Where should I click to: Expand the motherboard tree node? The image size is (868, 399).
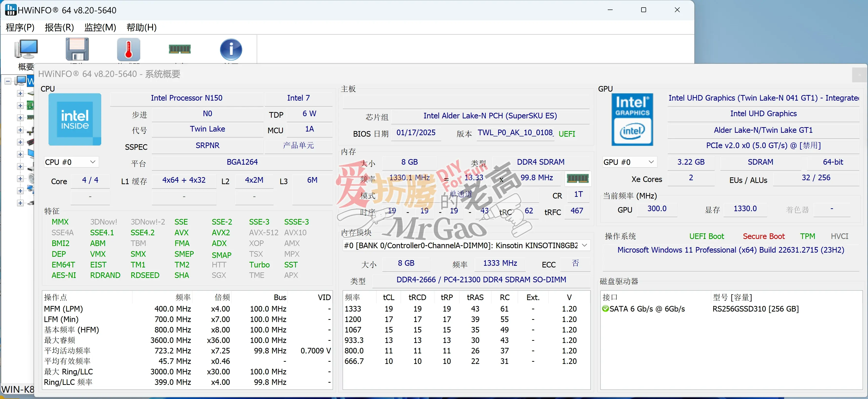20,105
